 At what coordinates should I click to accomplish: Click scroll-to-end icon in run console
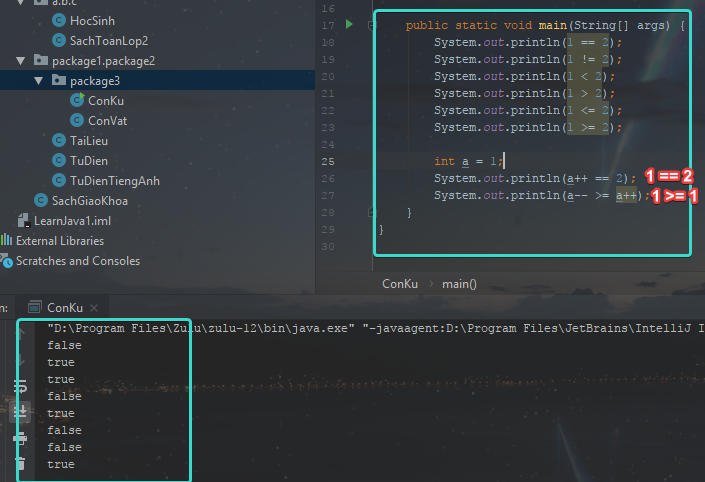click(x=21, y=411)
